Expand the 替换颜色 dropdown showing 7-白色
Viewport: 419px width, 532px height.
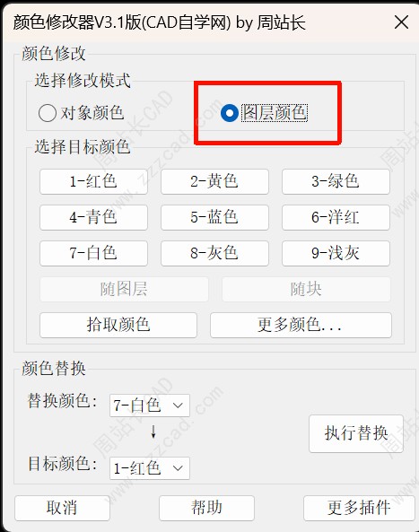click(150, 406)
